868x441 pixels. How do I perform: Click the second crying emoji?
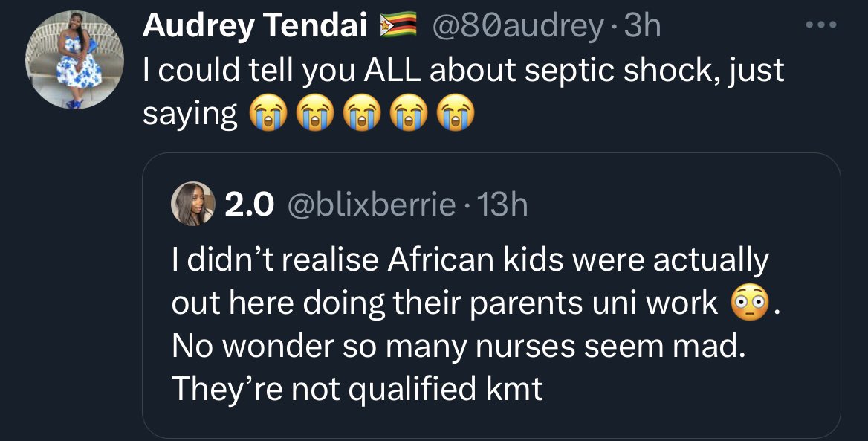(x=312, y=115)
